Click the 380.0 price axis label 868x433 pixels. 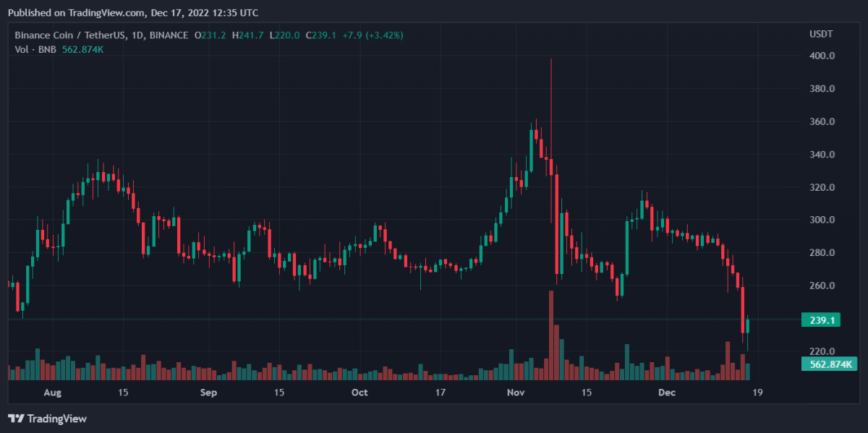point(822,89)
